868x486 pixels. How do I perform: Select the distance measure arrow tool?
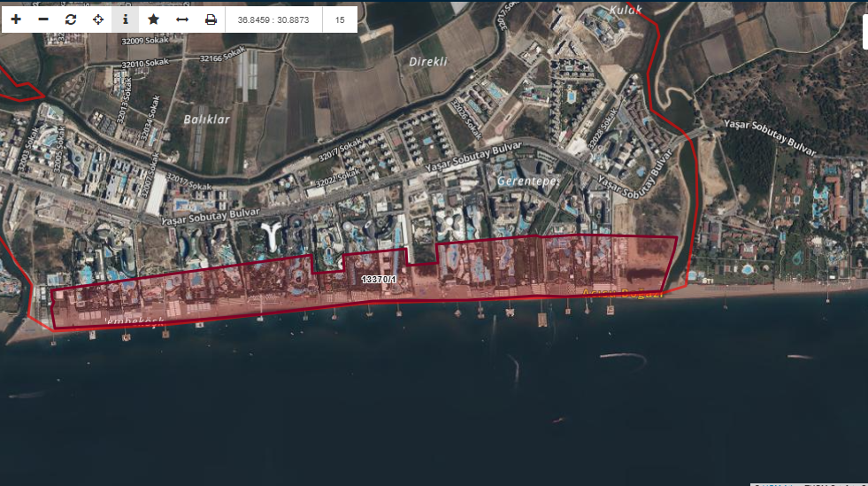coord(182,19)
